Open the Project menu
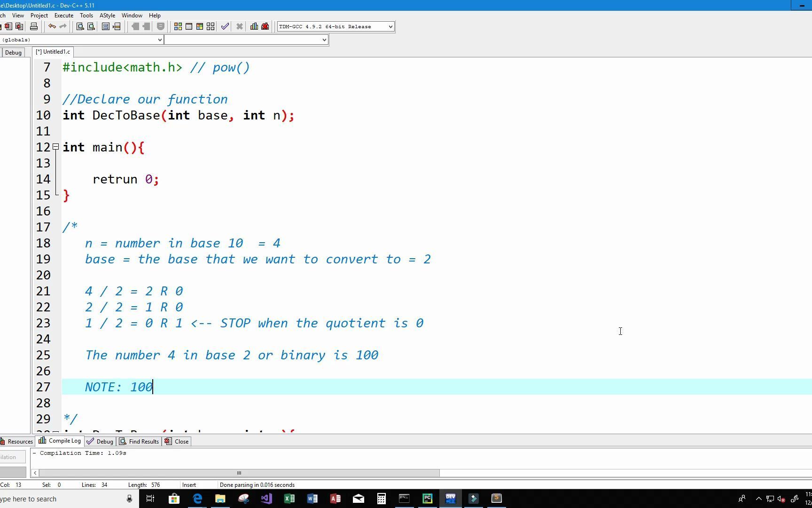The width and height of the screenshot is (812, 508). click(x=39, y=16)
